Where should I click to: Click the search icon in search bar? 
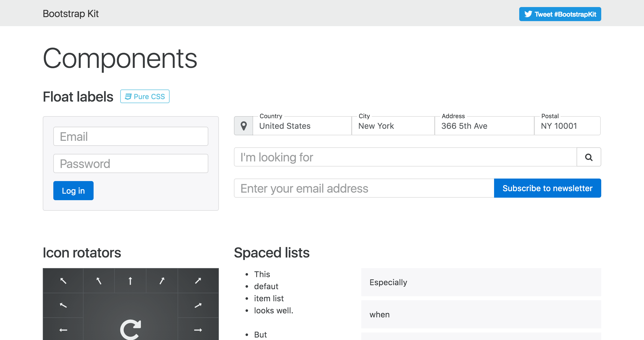[x=589, y=157]
